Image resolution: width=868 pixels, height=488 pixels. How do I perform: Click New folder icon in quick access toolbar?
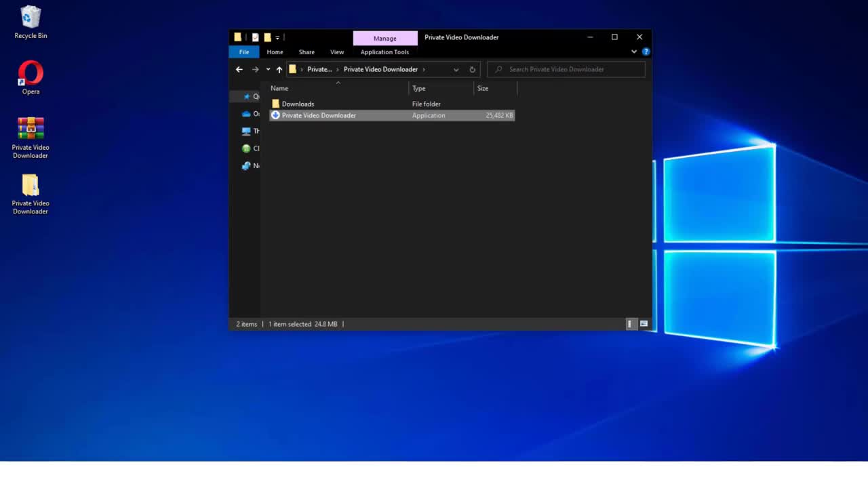pyautogui.click(x=267, y=37)
